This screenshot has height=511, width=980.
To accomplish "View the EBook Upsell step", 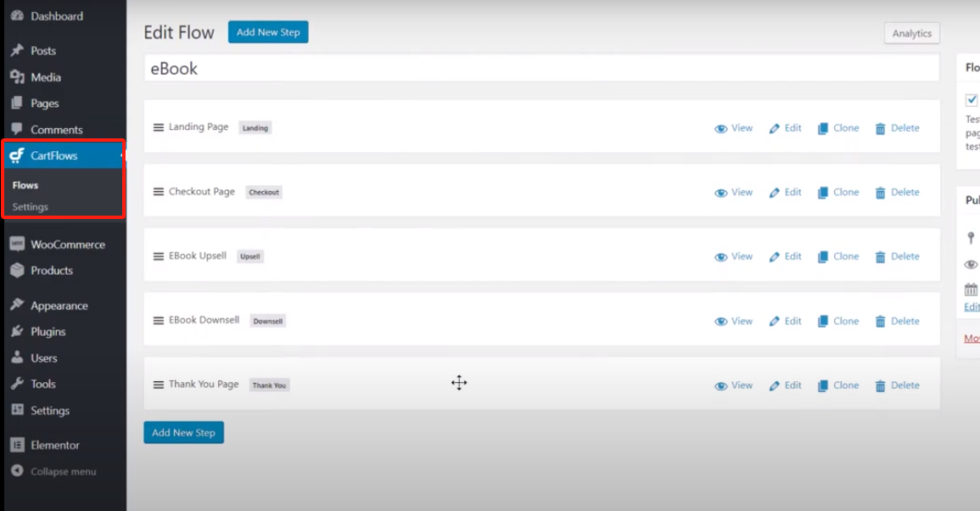I will 734,256.
